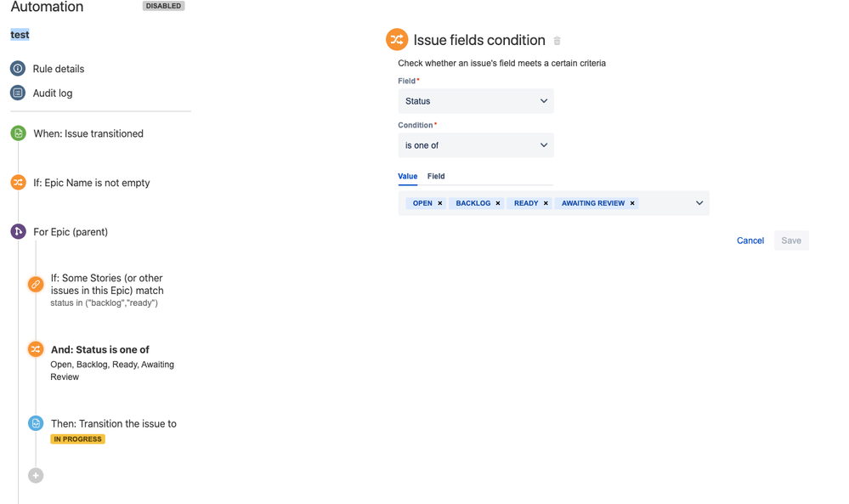Click the related issues link condition icon

[x=36, y=284]
